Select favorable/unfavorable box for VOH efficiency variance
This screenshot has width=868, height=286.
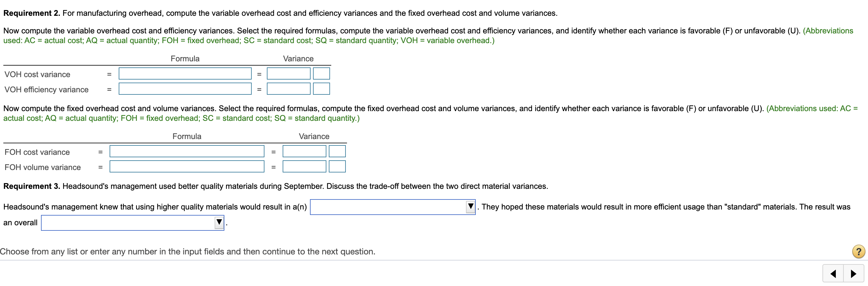[x=321, y=89]
